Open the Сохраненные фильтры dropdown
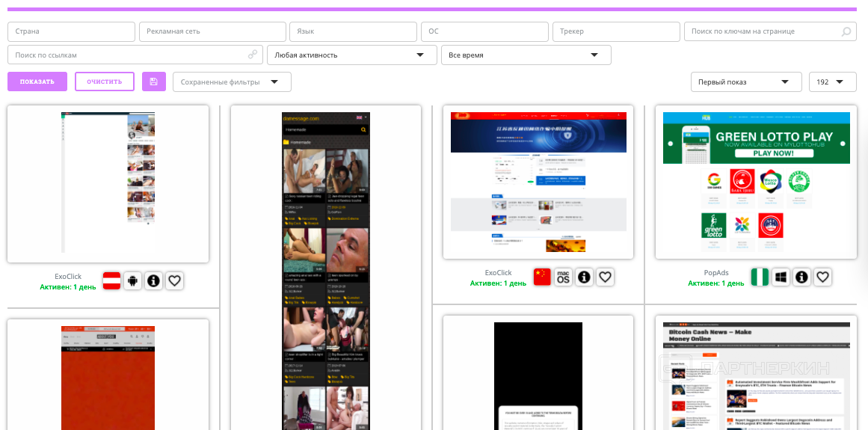 click(x=231, y=82)
